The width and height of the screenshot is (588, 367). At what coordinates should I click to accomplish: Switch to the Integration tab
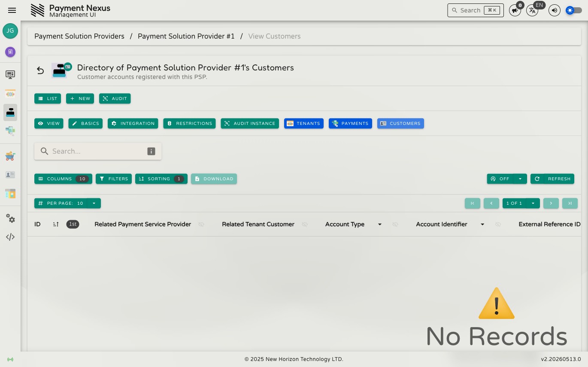click(133, 124)
